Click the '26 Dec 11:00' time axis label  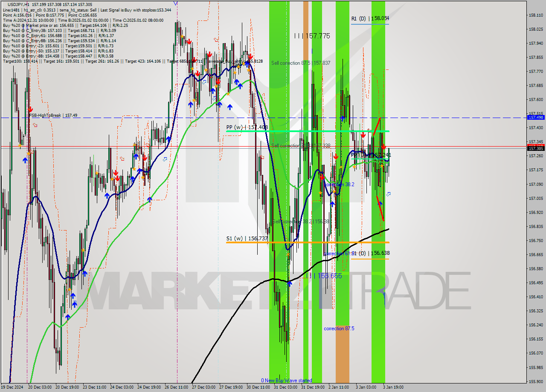[176, 387]
